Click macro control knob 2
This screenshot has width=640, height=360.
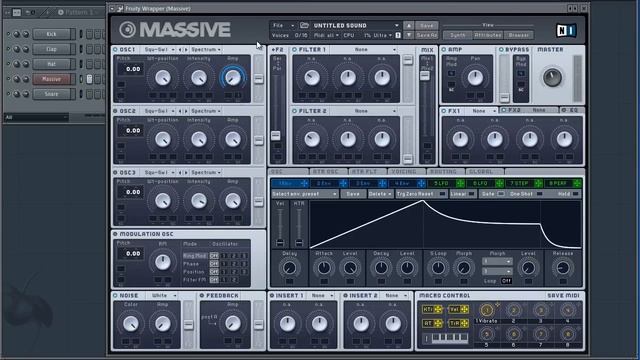pyautogui.click(x=513, y=311)
